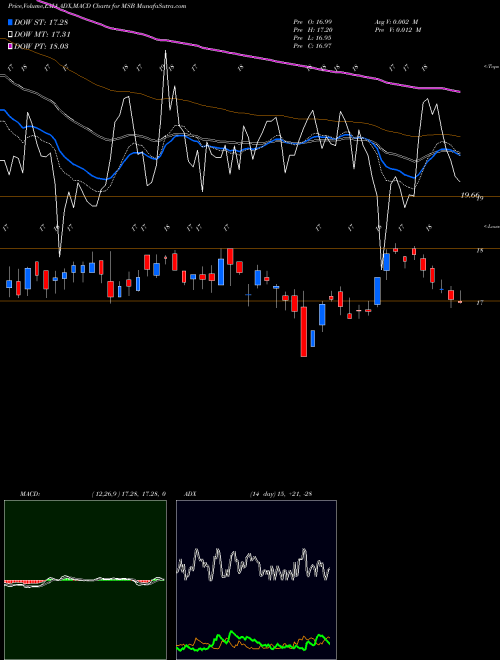Click the 19.66 price level label
The height and width of the screenshot is (660, 500).
coord(471,195)
